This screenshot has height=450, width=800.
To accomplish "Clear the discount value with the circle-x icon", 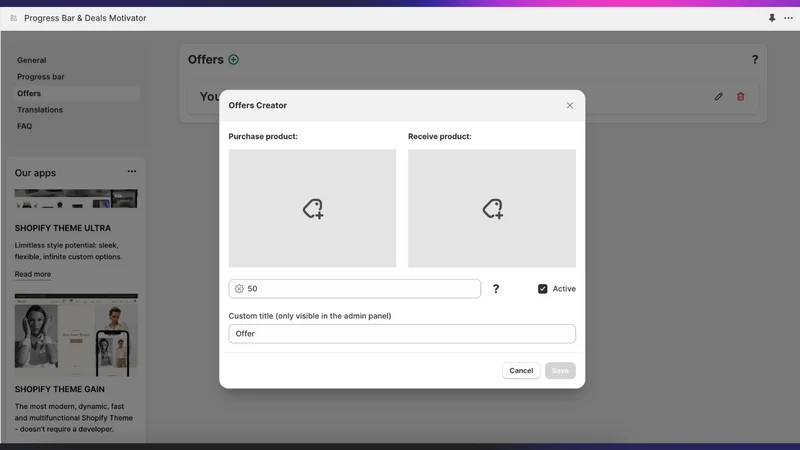I will click(x=239, y=289).
